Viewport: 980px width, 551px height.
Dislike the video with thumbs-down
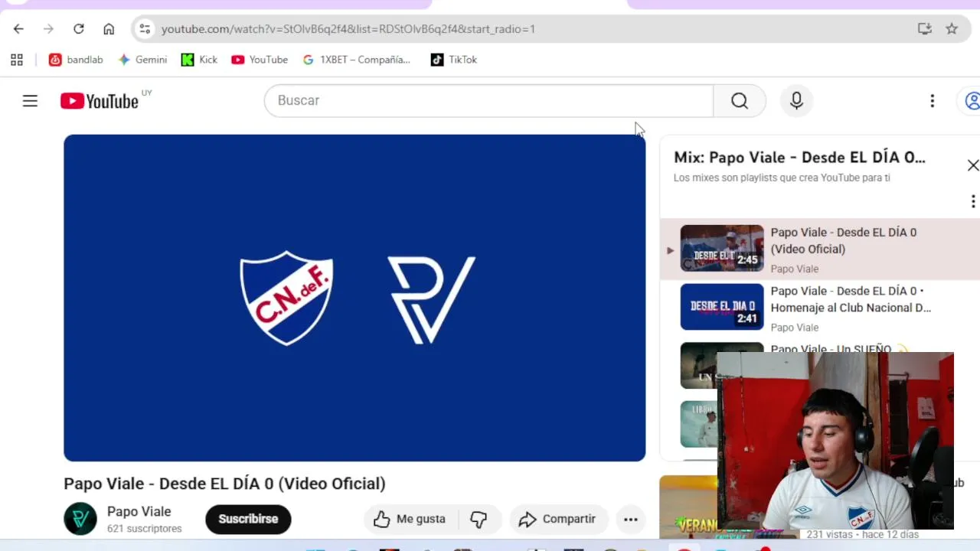click(x=479, y=519)
